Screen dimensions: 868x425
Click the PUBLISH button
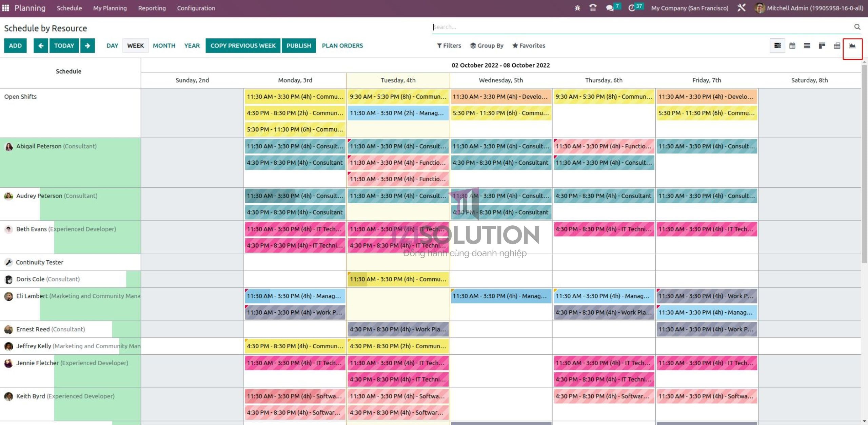(x=298, y=45)
